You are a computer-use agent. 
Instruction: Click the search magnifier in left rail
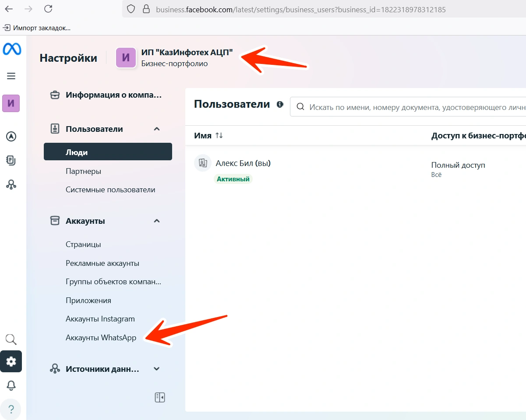(11, 339)
